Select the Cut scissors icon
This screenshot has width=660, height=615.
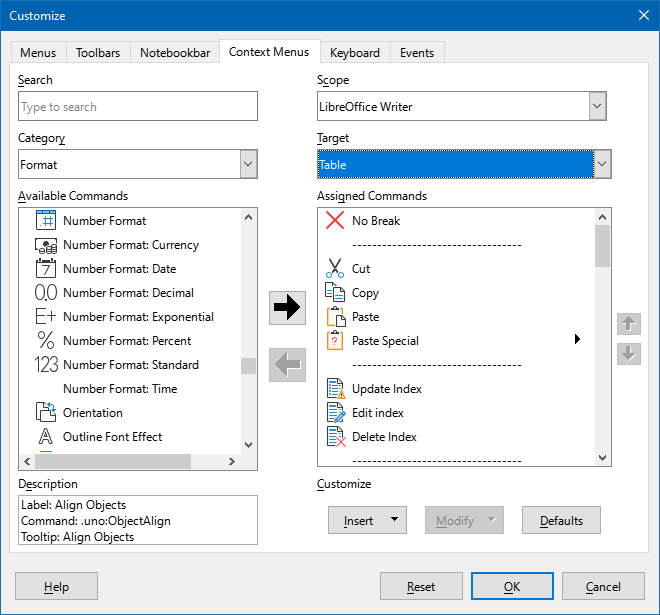pyautogui.click(x=335, y=269)
